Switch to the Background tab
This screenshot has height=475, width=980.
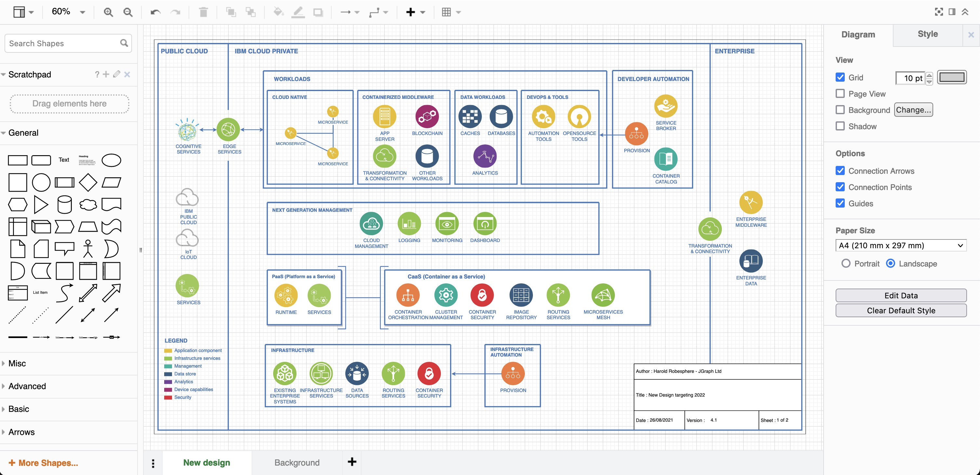297,463
